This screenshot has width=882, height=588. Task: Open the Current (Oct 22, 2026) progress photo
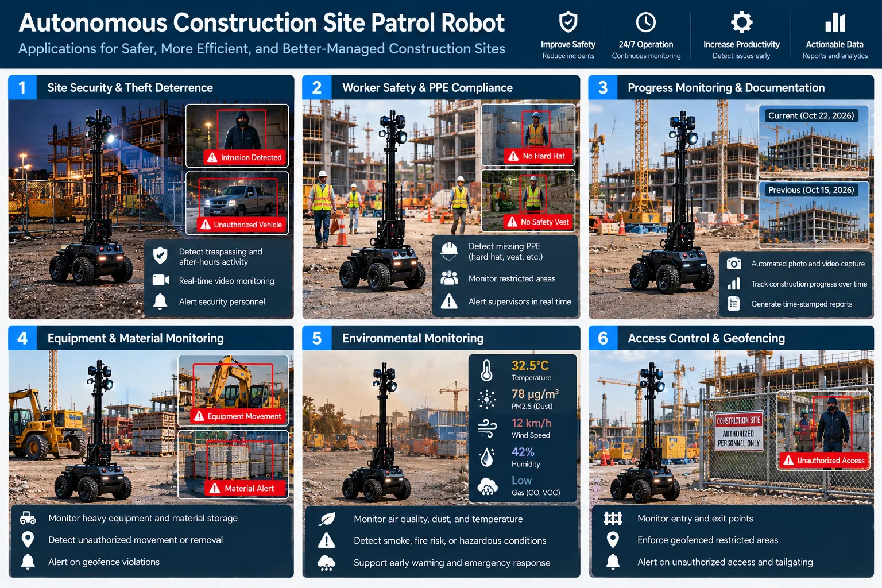click(x=814, y=141)
